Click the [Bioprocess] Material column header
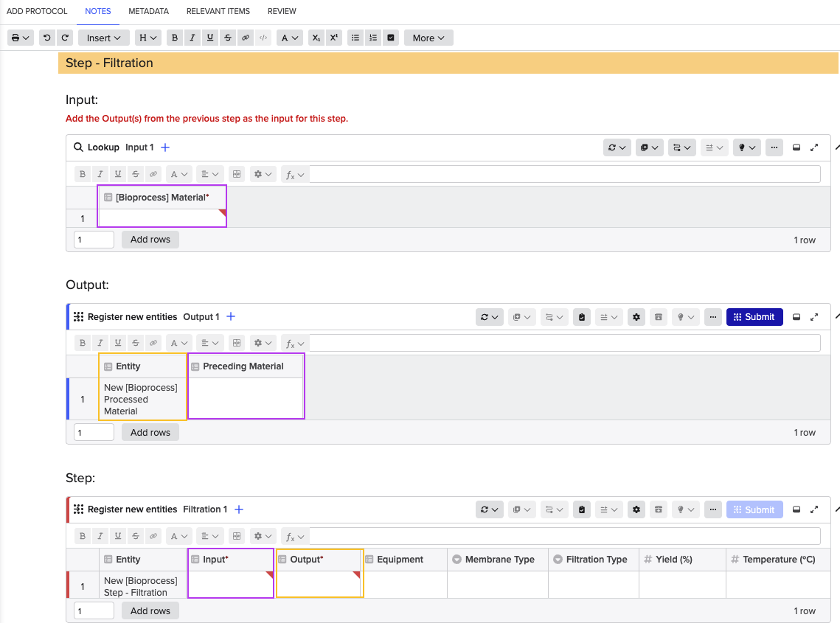This screenshot has width=840, height=623. pos(162,197)
